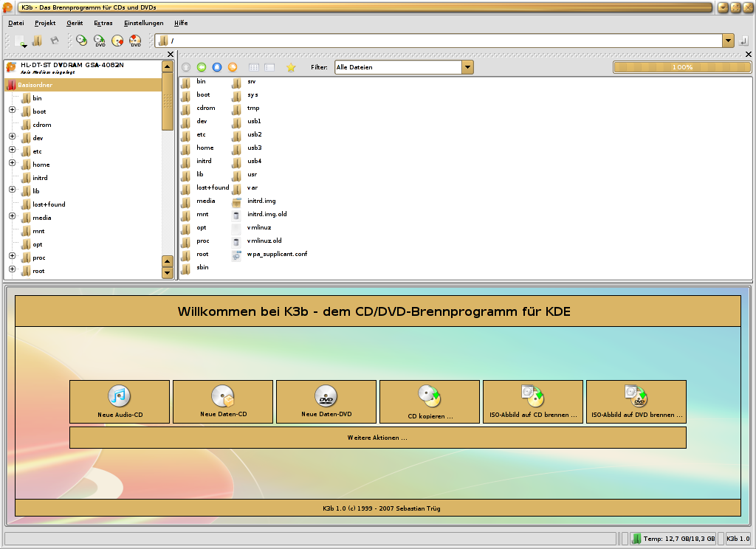Click the copy CD toolbar icon
Viewport: 756px width, 549px height.
point(82,41)
